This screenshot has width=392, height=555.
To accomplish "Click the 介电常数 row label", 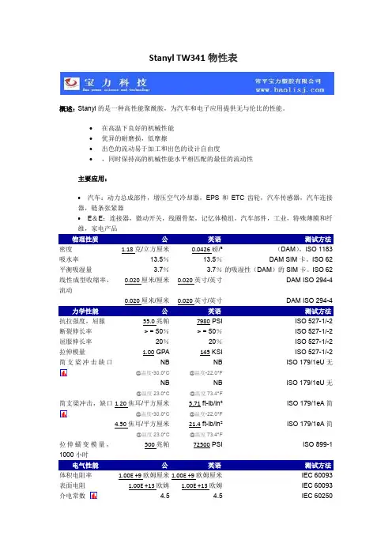I will tap(72, 496).
